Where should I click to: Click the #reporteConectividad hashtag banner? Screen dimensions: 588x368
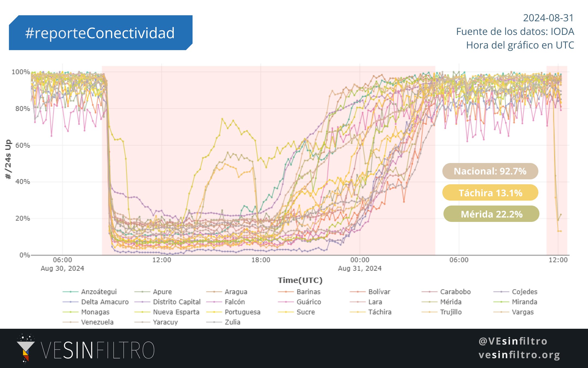pos(100,33)
